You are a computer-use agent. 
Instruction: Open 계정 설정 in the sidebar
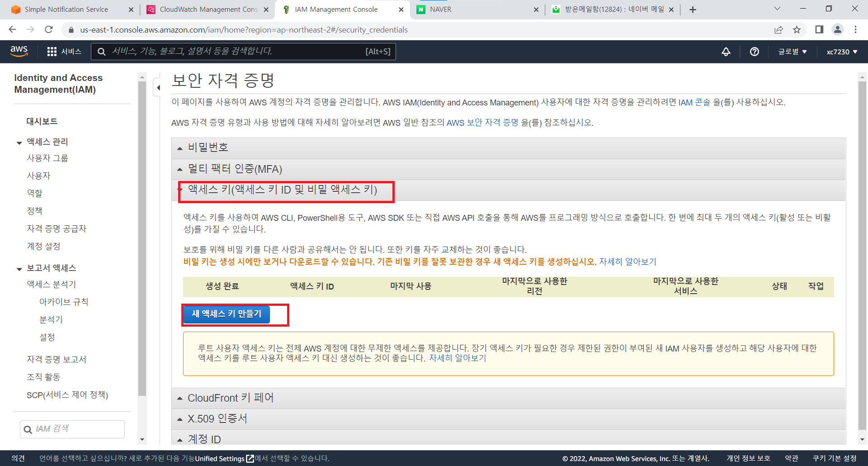43,246
